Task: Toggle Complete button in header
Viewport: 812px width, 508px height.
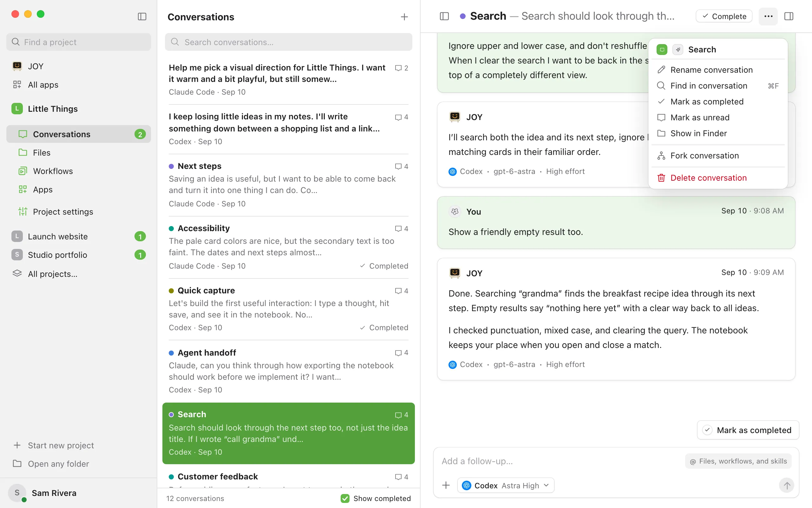Action: 724,16
